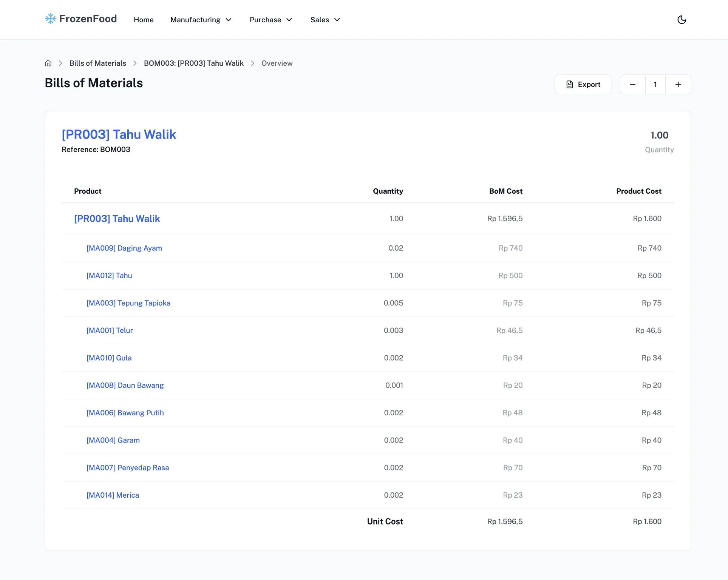
Task: Open [PR003] Tahu Walik table row link
Action: pyautogui.click(x=117, y=219)
